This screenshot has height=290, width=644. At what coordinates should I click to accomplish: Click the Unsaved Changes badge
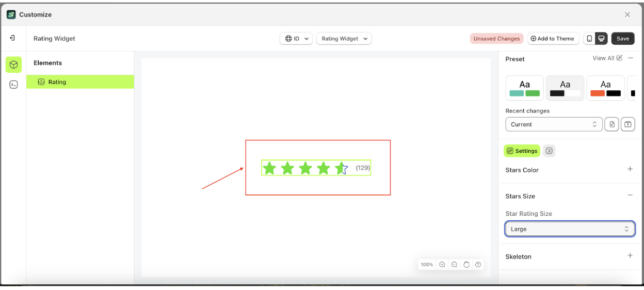(496, 39)
